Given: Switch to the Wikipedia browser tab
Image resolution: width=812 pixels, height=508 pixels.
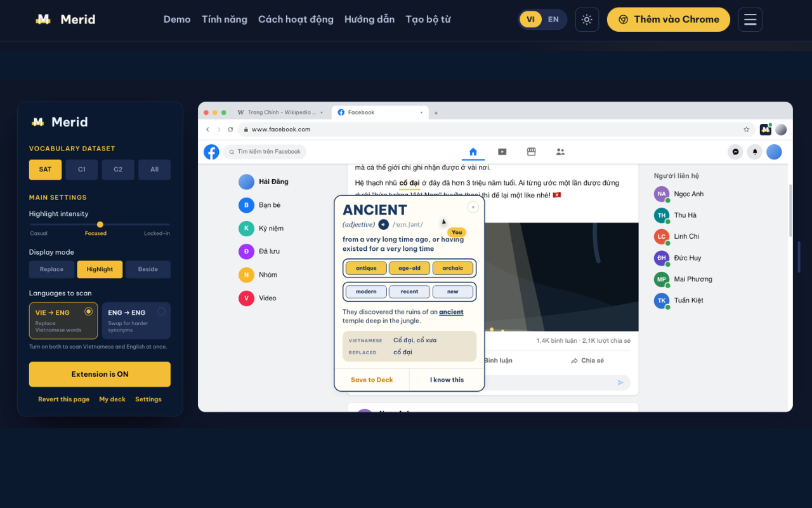Looking at the screenshot, I should point(280,112).
